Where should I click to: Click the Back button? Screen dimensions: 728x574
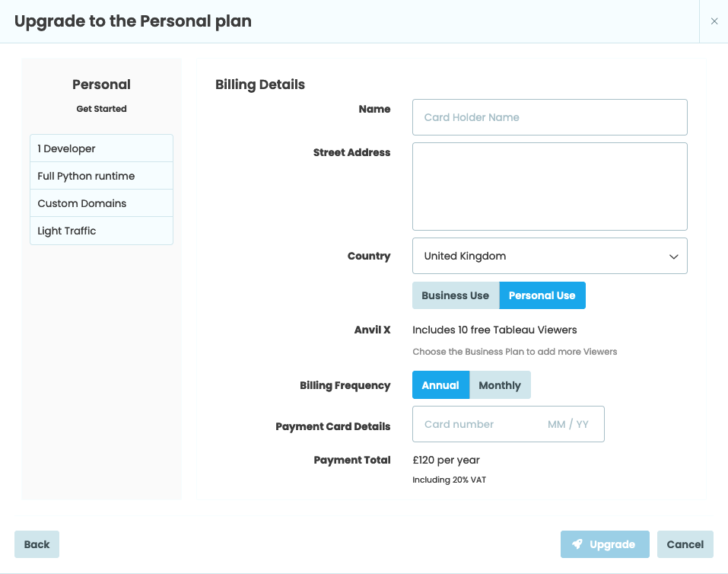(37, 544)
